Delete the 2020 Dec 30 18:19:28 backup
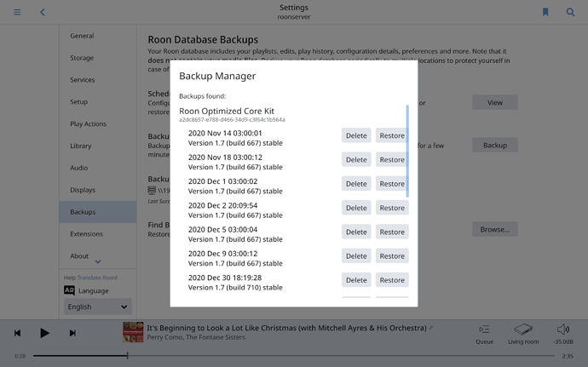This screenshot has height=367, width=588. [x=356, y=280]
